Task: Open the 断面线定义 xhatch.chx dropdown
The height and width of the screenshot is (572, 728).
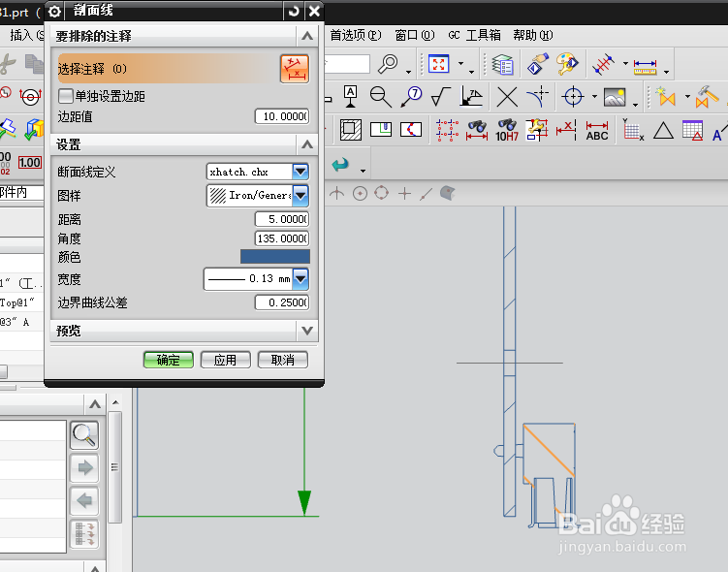Action: [301, 172]
